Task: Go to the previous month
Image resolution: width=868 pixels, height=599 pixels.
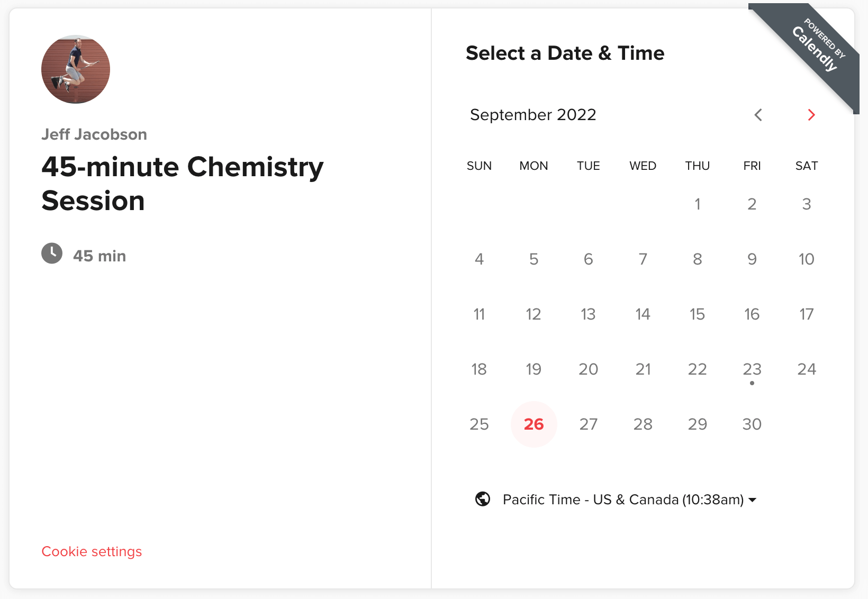Action: click(x=758, y=115)
